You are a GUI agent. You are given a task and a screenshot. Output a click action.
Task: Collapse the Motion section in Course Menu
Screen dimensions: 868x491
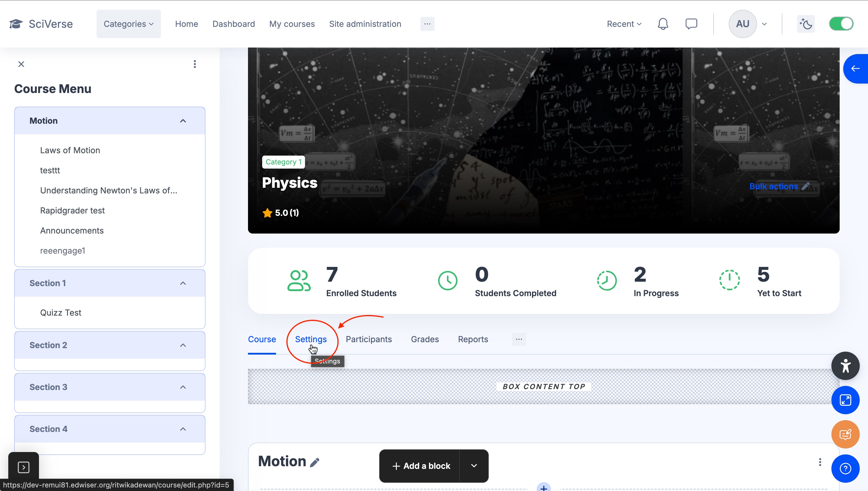(x=183, y=121)
